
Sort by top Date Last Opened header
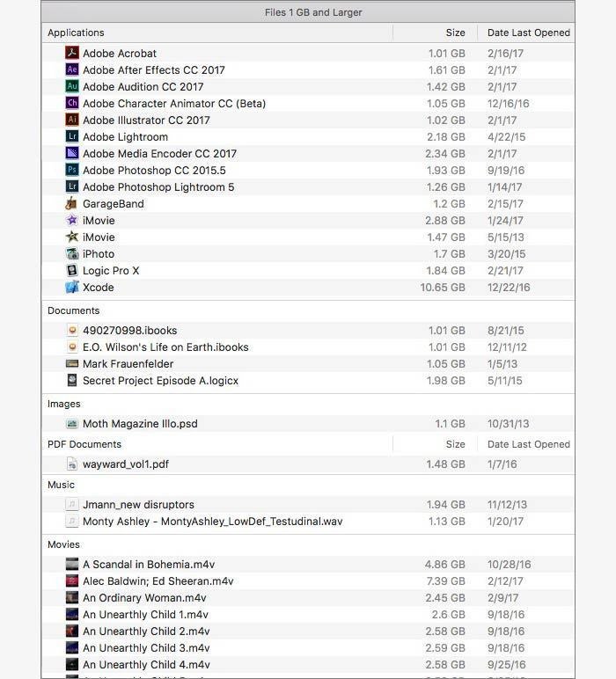pos(529,33)
